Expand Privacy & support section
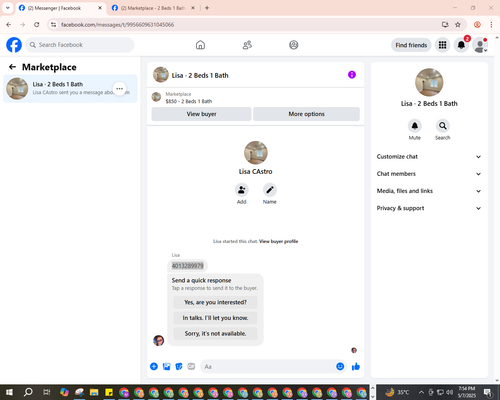The height and width of the screenshot is (400, 500). [x=429, y=208]
